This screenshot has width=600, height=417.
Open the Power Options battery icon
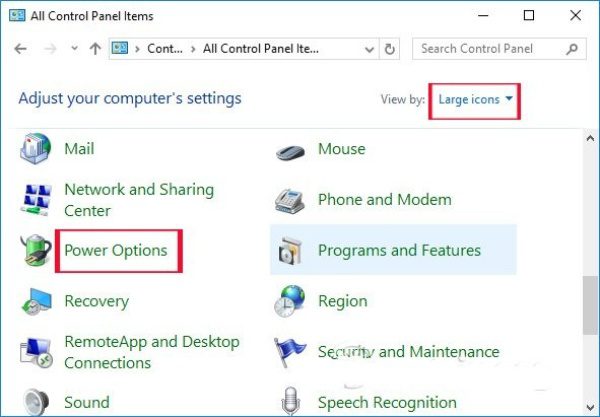[x=36, y=250]
